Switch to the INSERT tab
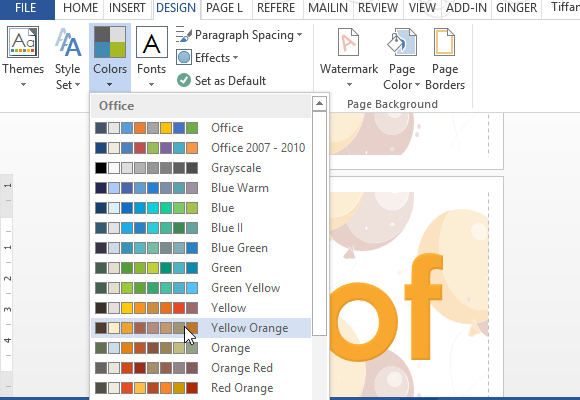580x400 pixels. tap(127, 8)
